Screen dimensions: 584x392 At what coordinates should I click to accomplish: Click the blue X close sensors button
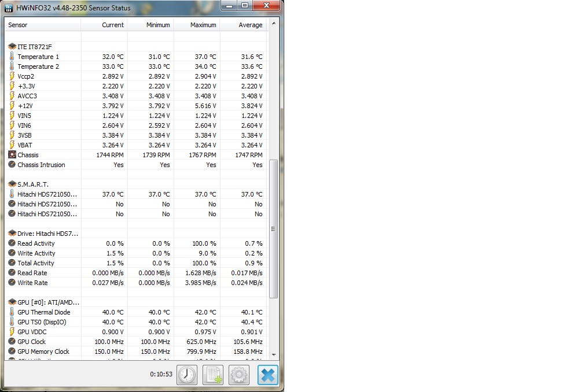tap(268, 375)
